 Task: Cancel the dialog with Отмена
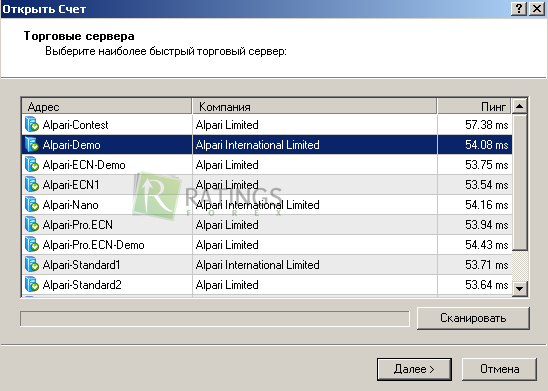tap(499, 369)
